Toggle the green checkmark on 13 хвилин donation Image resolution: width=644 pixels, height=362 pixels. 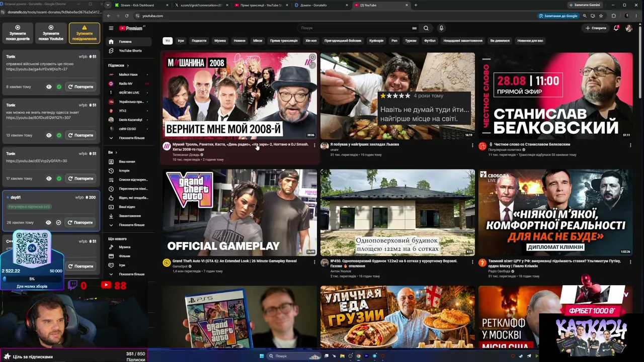click(x=59, y=135)
